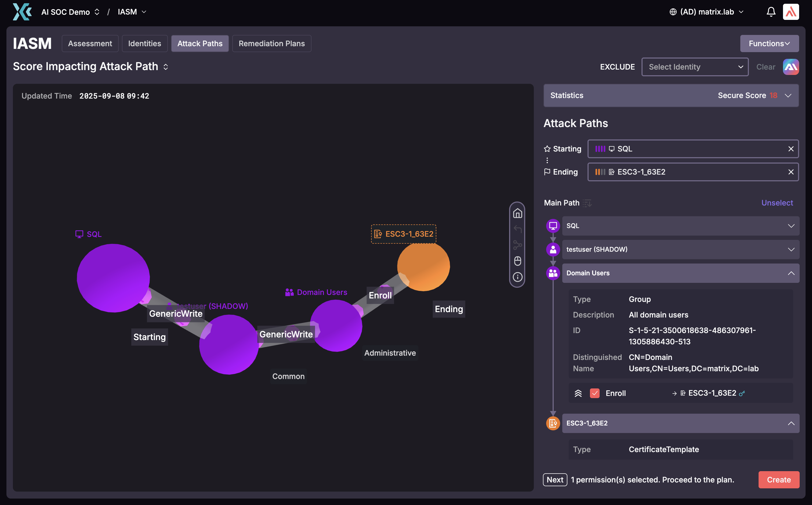Screen dimensions: 812x505
Task: Click the info icon in graph toolbar
Action: tap(518, 277)
